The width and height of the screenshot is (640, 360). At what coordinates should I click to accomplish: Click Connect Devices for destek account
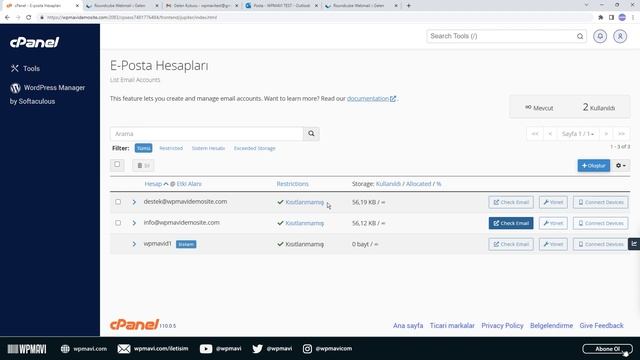pos(600,202)
